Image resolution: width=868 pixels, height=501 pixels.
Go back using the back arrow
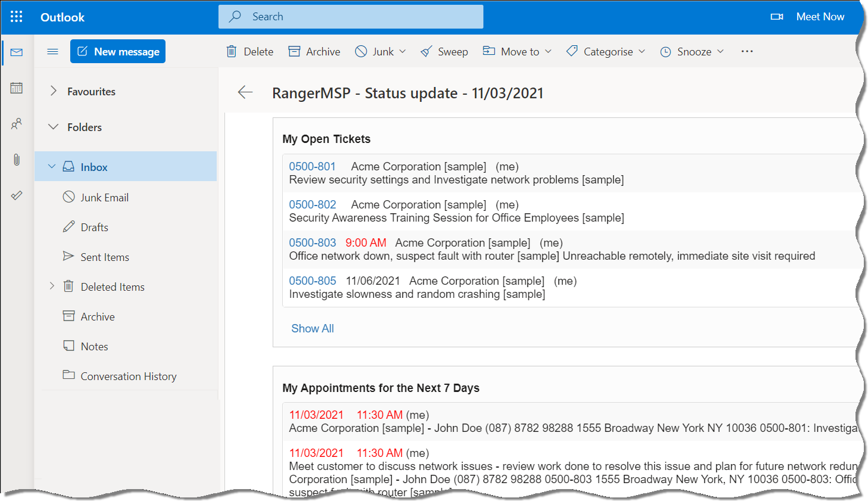(x=245, y=92)
